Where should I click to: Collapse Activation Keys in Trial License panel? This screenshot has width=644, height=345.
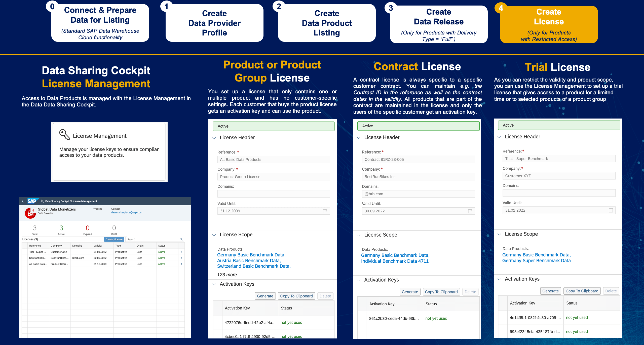pyautogui.click(x=499, y=279)
